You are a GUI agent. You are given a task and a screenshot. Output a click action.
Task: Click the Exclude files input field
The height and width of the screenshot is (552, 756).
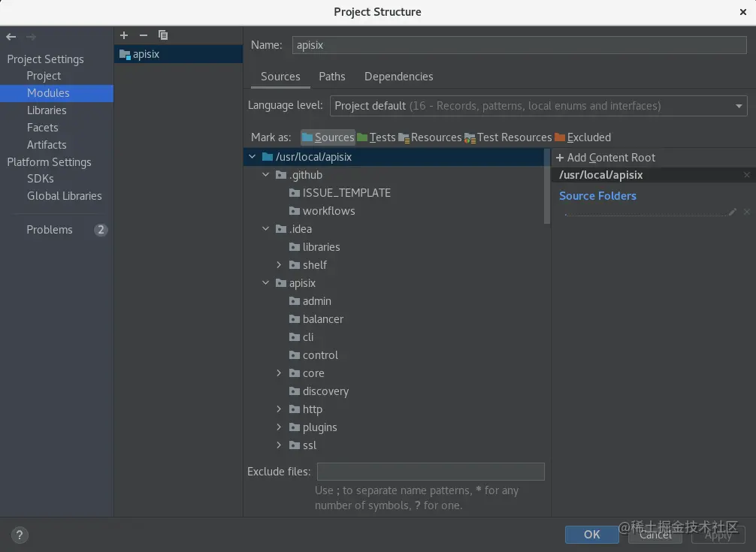pos(431,472)
